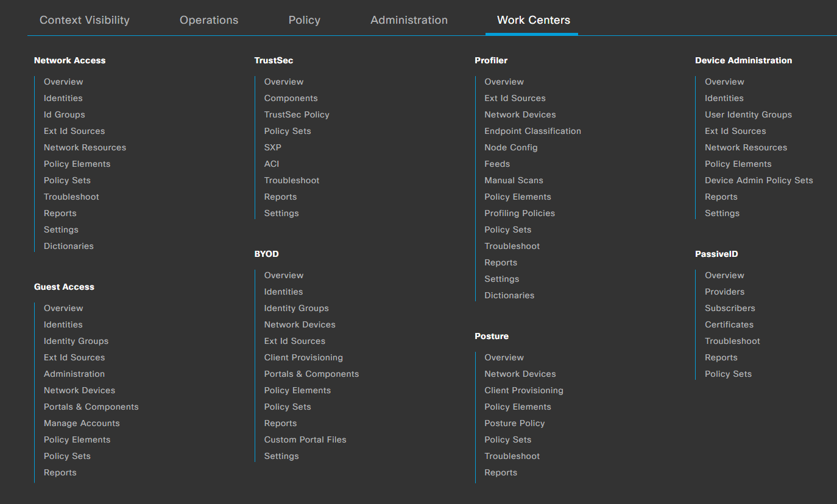Viewport: 837px width, 504px height.
Task: Open the Policy tab
Action: click(x=305, y=20)
